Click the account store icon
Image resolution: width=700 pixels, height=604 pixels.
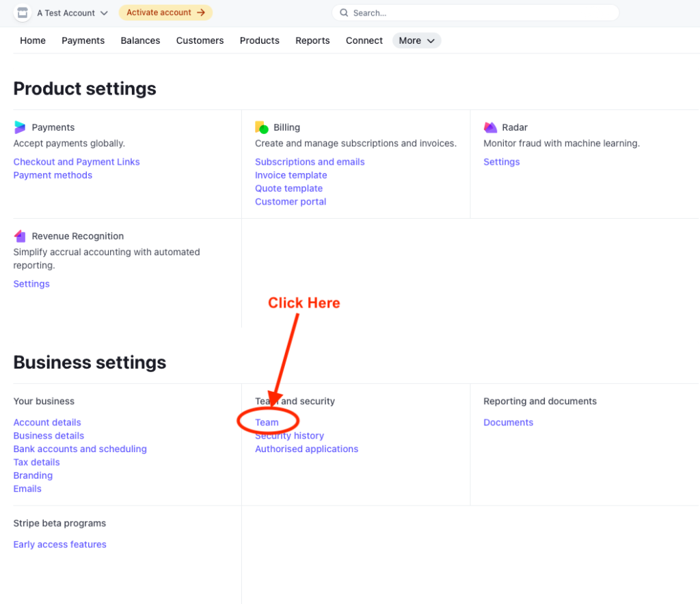[x=23, y=13]
